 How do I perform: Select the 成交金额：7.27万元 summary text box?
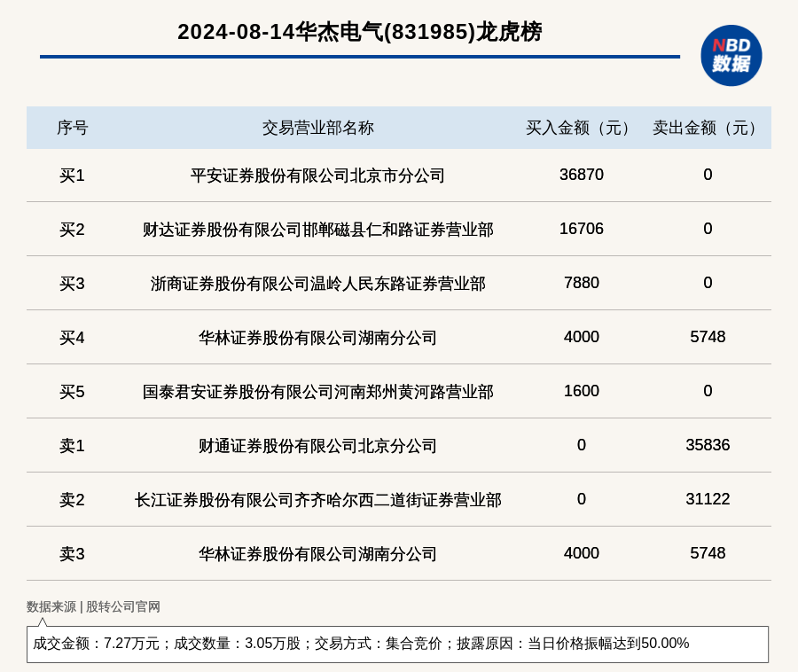coord(397,644)
